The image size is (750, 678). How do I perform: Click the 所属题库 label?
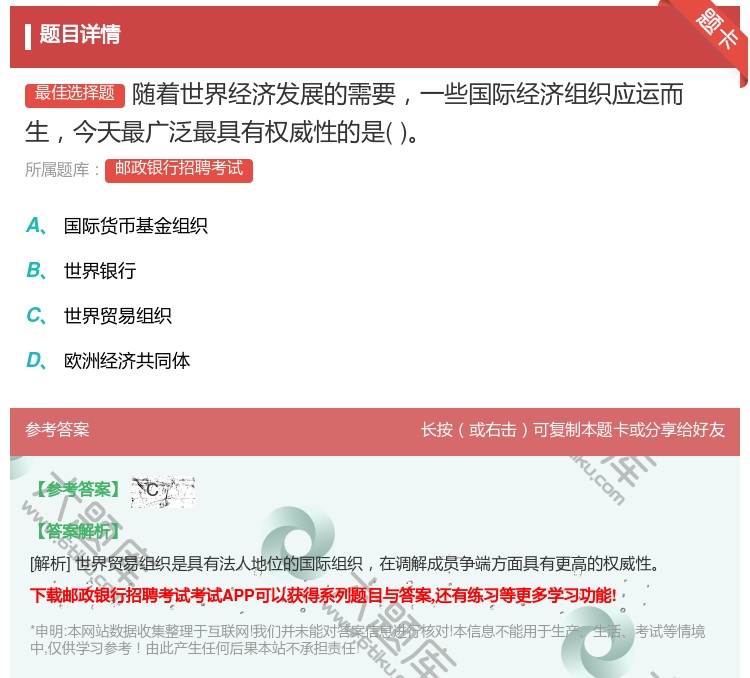pyautogui.click(x=62, y=170)
